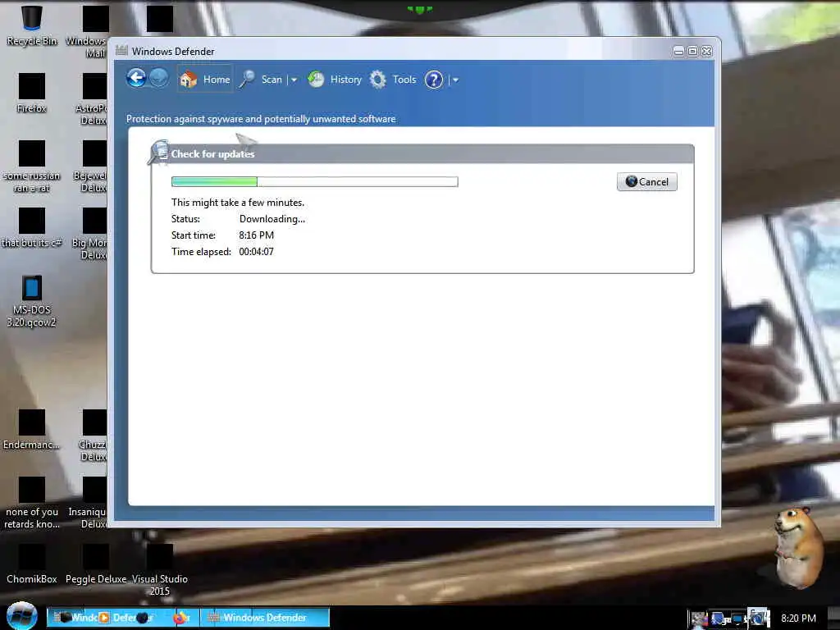The height and width of the screenshot is (630, 840).
Task: Select the Big Money Deluxe desktop icon
Action: (89, 234)
